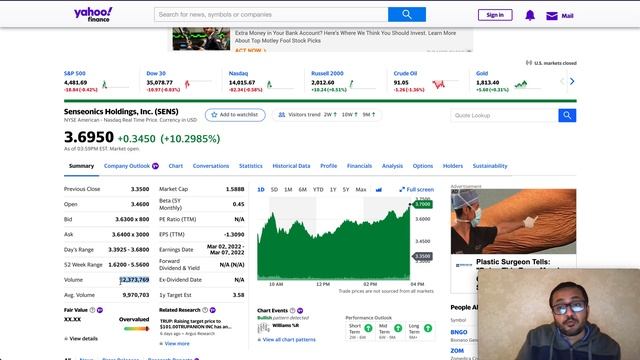This screenshot has width=640, height=360.
Task: Click the Quote Lookup input field
Action: [x=504, y=116]
